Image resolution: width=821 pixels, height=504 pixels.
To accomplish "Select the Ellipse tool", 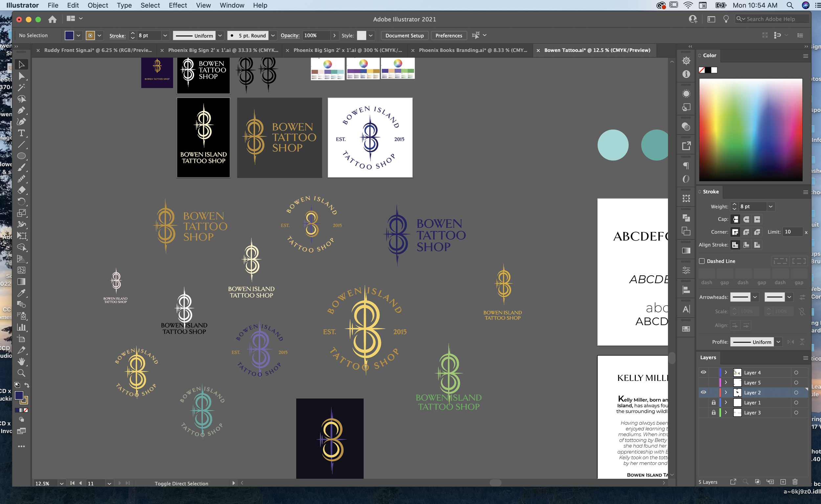I will pos(21,156).
